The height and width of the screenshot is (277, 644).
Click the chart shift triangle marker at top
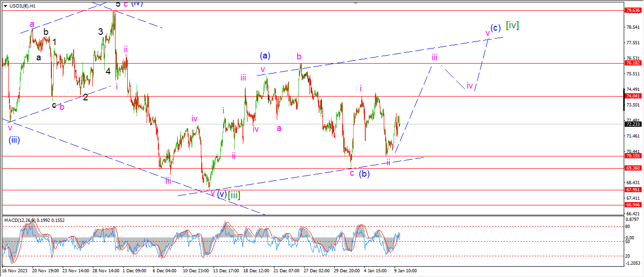(x=621, y=2)
